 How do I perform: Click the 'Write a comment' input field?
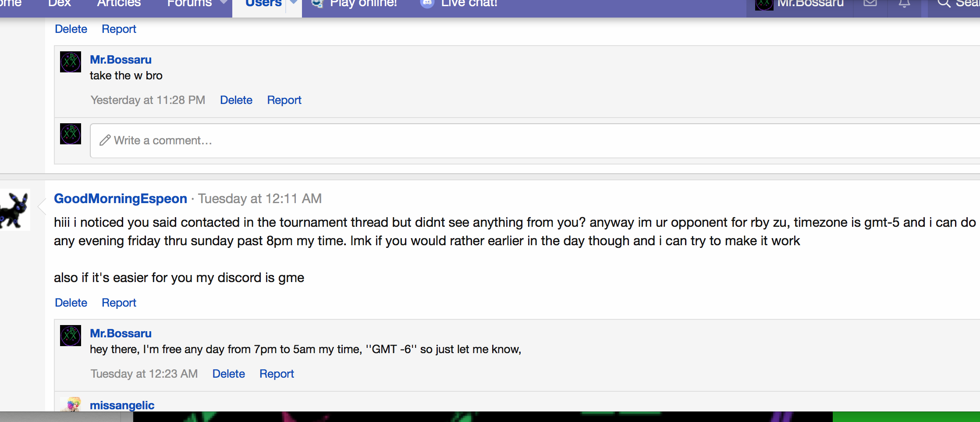526,140
